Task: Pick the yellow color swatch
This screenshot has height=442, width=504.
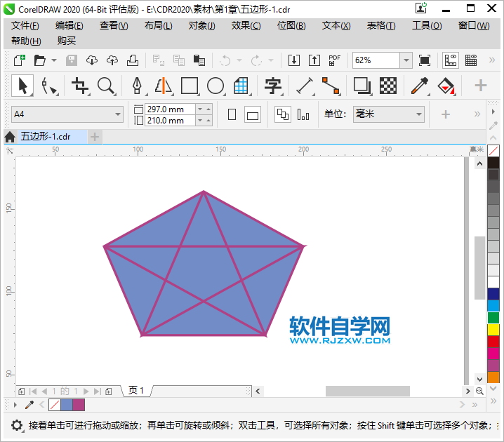Action: click(x=493, y=330)
